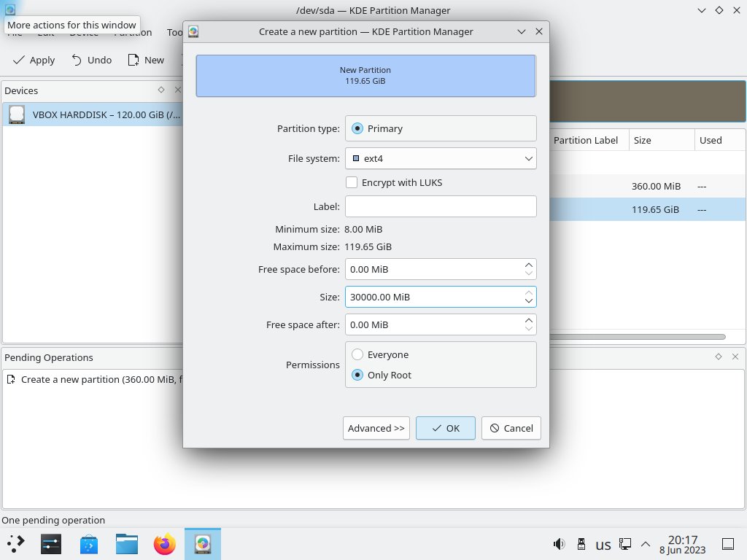The width and height of the screenshot is (747, 560).
Task: Click the Minimum size 8.00 MiB value
Action: [363, 229]
